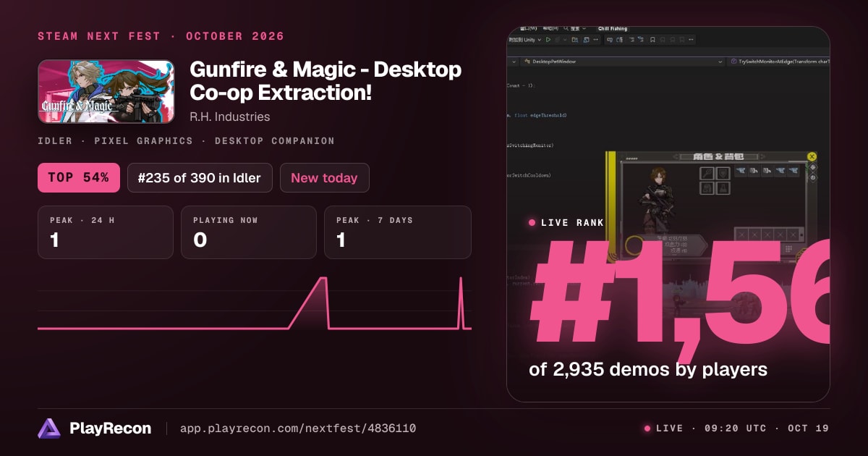Click the PEAK 7 DAYS stat card
This screenshot has height=456, width=868.
pos(398,232)
